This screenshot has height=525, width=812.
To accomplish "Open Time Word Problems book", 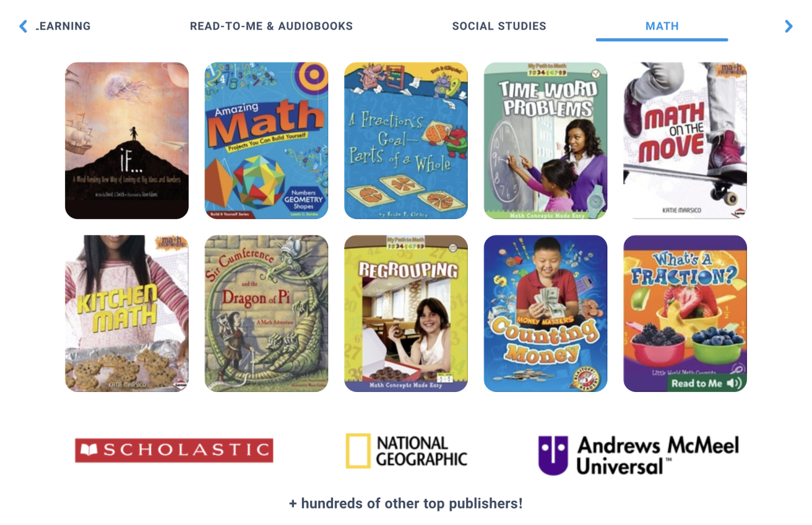I will [546, 140].
